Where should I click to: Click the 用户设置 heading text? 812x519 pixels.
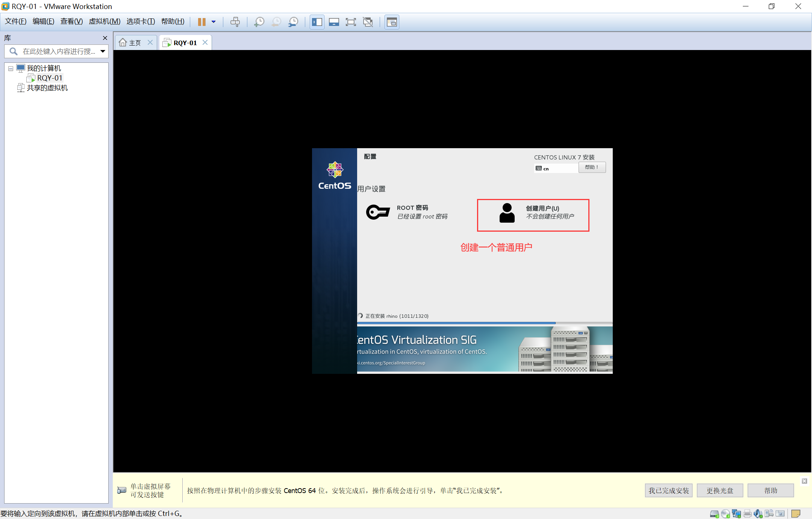pyautogui.click(x=371, y=189)
